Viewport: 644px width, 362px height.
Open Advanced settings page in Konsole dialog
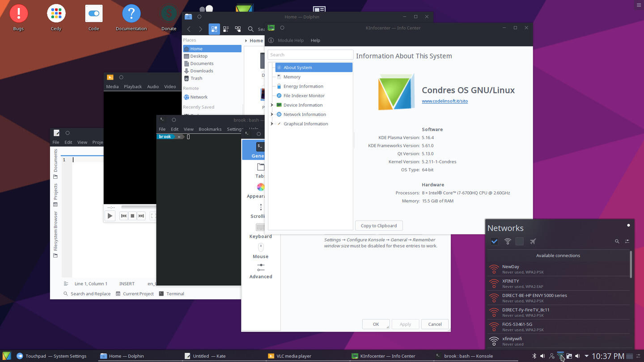(x=260, y=271)
